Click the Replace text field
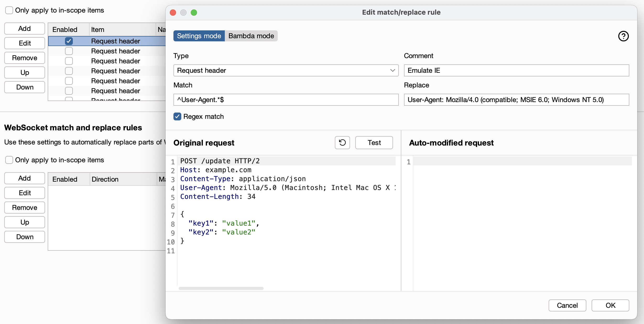The image size is (644, 324). [516, 100]
